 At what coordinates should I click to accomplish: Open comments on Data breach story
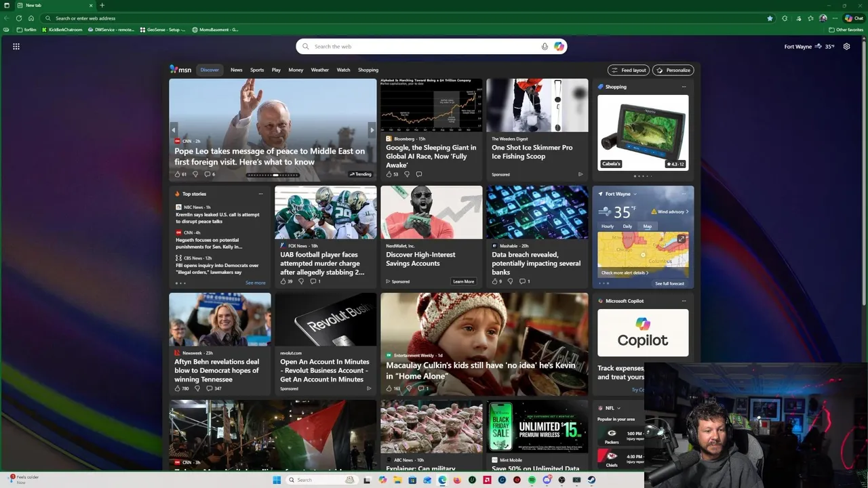[524, 281]
